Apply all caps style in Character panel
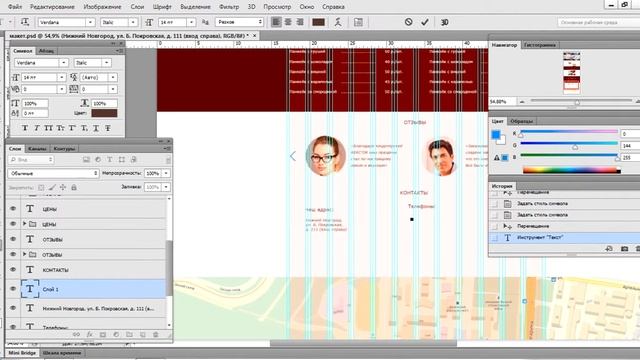 tap(49, 128)
